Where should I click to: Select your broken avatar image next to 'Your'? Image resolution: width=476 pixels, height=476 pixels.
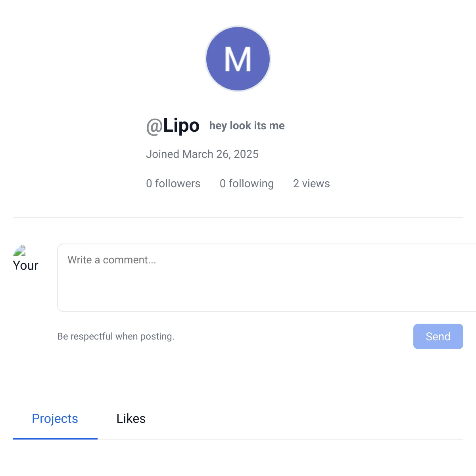click(20, 251)
